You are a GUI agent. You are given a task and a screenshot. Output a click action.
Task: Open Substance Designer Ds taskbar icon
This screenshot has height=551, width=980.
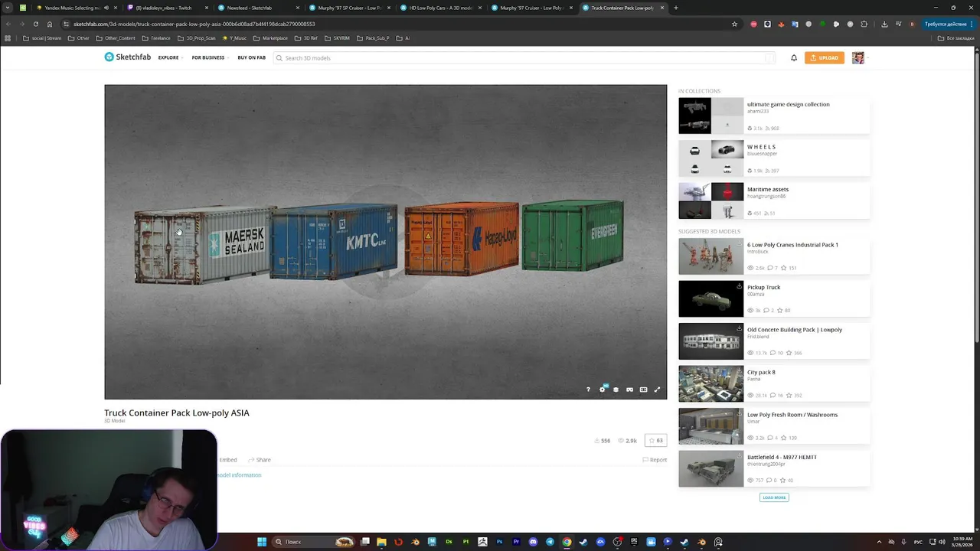449,542
